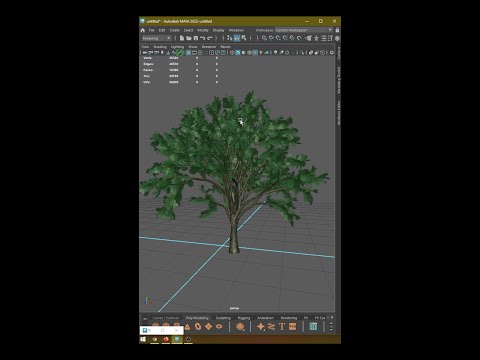Switch to the Animation shelf tab
Viewport: 480px width, 360px height.
tap(265, 318)
